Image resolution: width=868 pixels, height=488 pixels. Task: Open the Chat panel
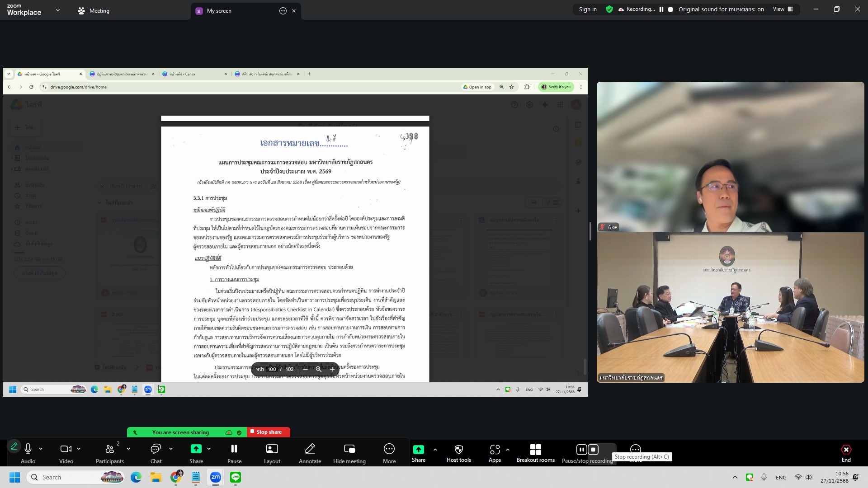[156, 449]
